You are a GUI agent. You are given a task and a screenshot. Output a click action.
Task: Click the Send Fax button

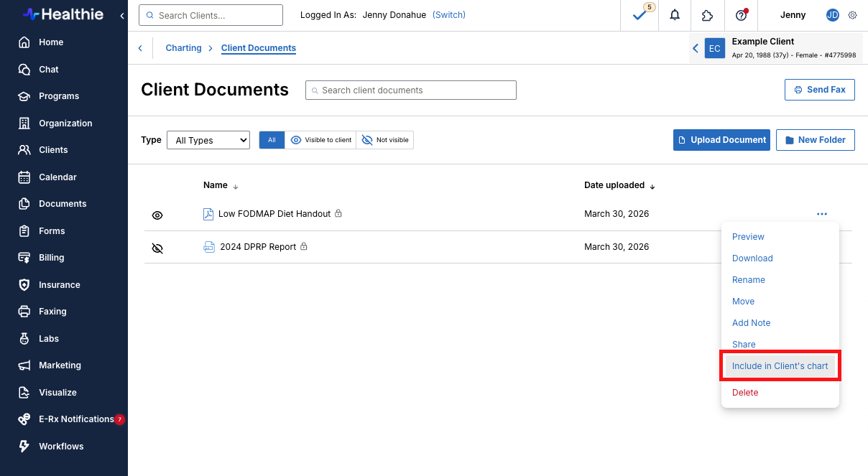(820, 90)
